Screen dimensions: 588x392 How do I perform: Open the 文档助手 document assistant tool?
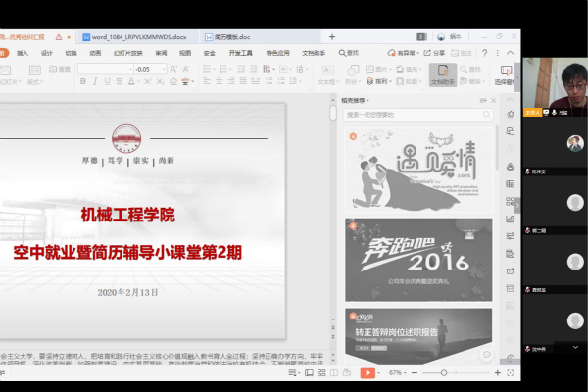(442, 75)
